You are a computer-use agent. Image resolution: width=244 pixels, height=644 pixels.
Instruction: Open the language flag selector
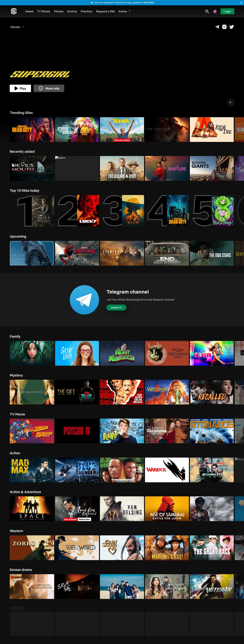pos(215,11)
